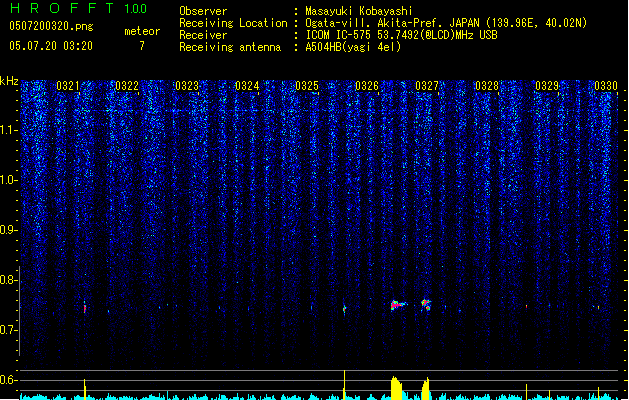Viewport: 629px width, 400px height.
Task: Click the 0323 time marker
Action: coord(187,86)
